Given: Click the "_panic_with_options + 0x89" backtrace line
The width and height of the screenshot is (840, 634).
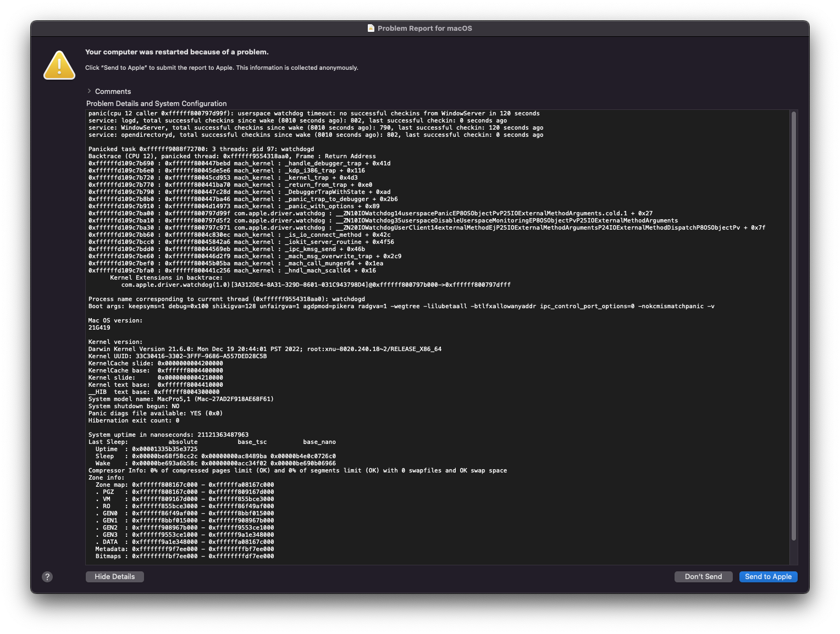Looking at the screenshot, I should tap(234, 207).
